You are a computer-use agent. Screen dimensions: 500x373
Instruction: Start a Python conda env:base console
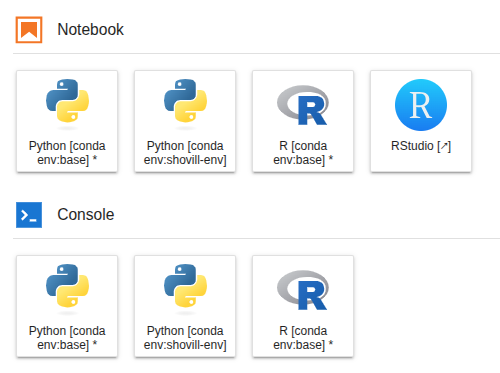[x=67, y=306]
